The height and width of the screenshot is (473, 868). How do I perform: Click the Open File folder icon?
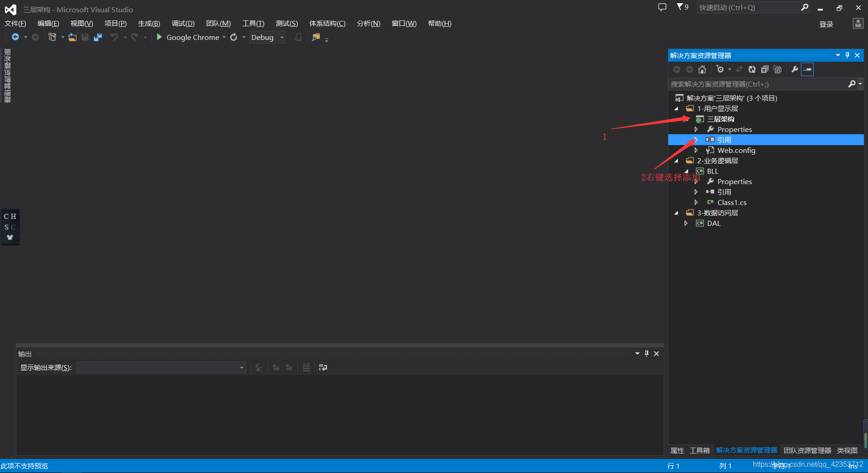(x=72, y=37)
